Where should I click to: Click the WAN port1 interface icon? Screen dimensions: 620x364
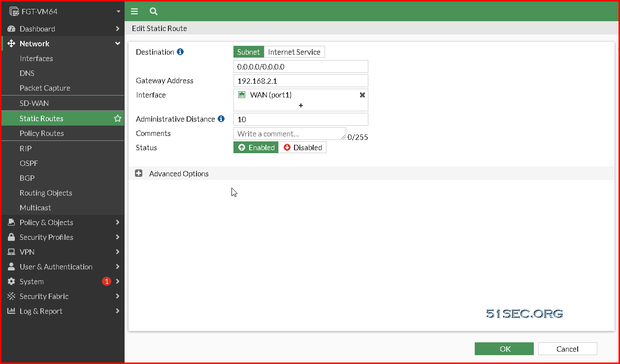tap(242, 95)
